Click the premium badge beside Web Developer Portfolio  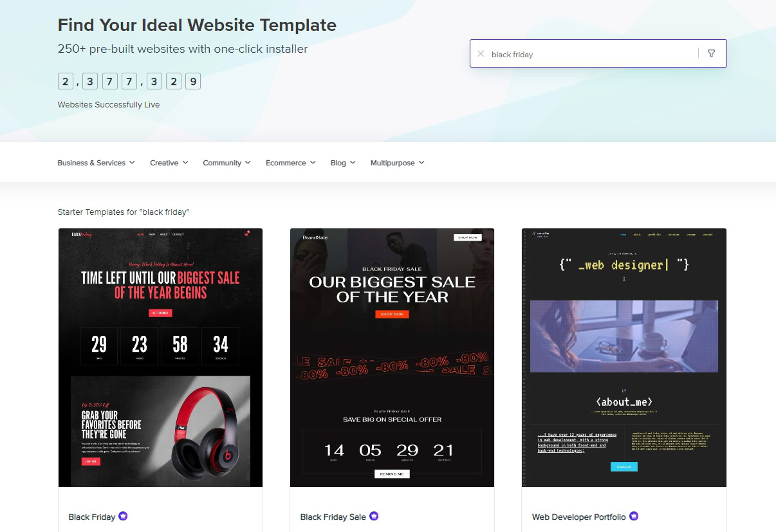634,516
